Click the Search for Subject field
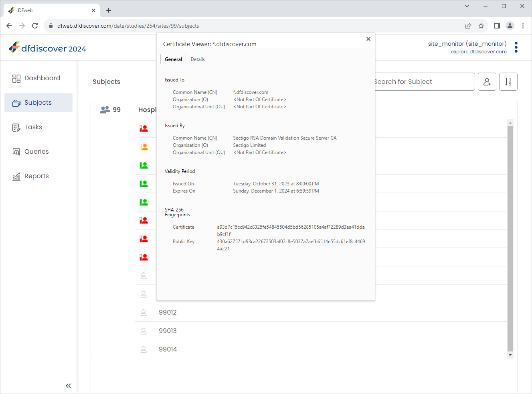 [424, 82]
